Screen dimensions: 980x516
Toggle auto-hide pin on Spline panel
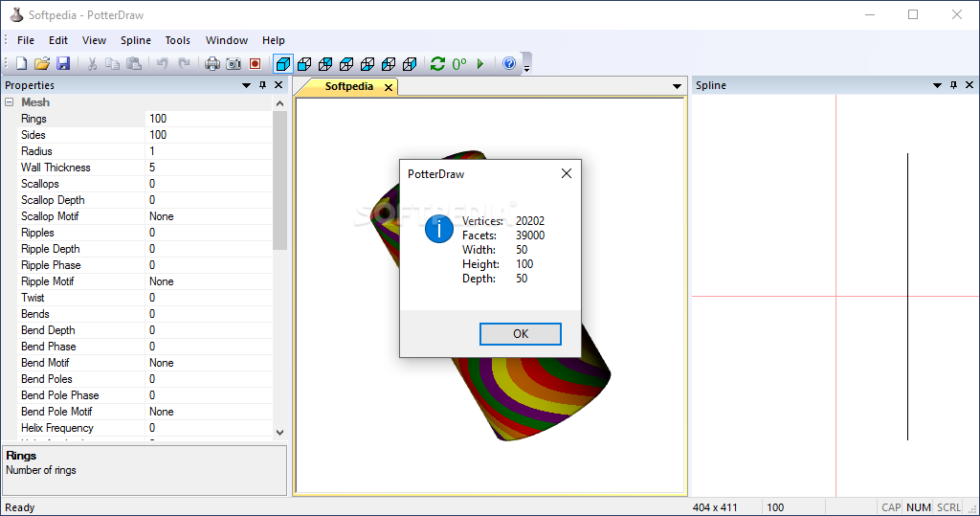pos(953,85)
